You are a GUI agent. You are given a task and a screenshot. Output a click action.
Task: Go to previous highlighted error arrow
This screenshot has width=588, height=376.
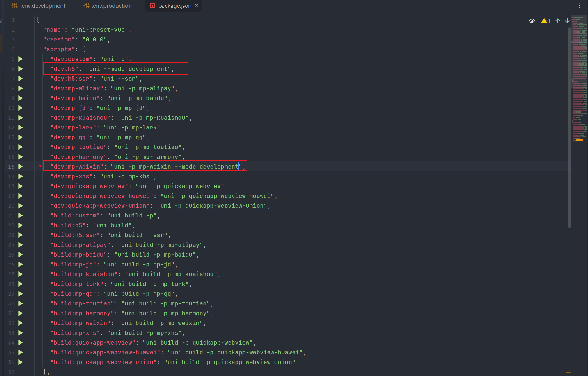point(558,21)
